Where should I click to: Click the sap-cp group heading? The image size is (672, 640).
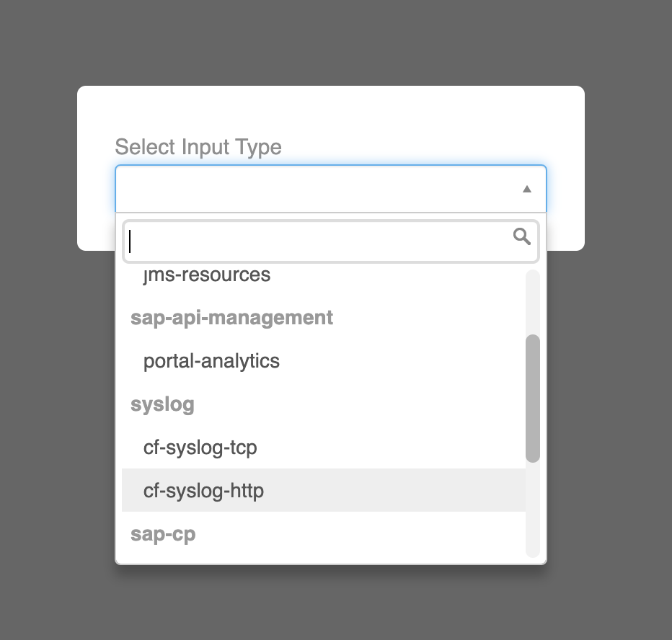pos(163,534)
